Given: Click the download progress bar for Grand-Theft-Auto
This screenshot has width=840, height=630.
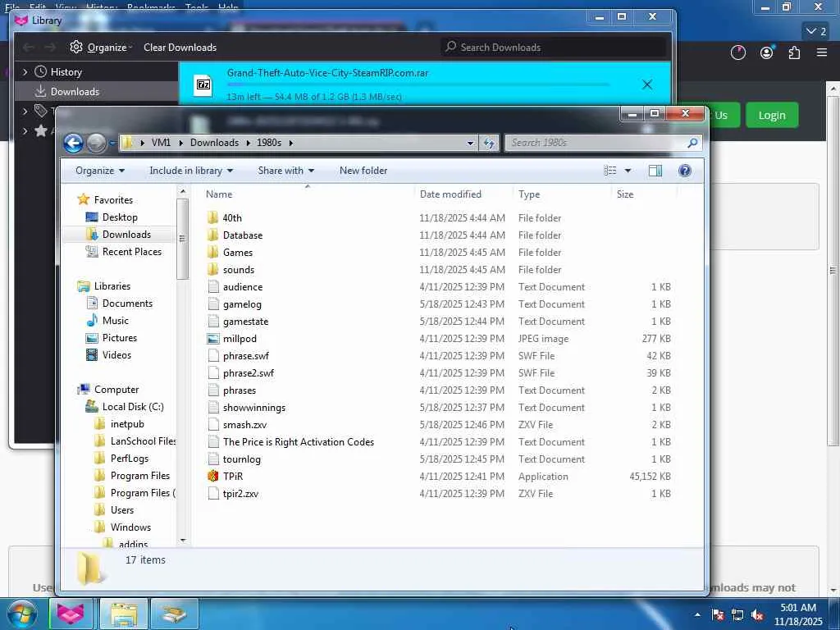Looking at the screenshot, I should pos(418,84).
